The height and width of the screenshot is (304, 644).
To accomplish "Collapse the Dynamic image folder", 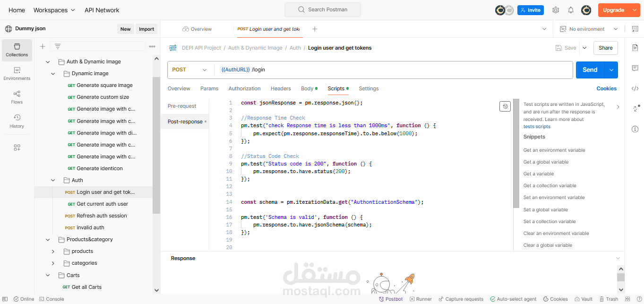I will point(53,73).
